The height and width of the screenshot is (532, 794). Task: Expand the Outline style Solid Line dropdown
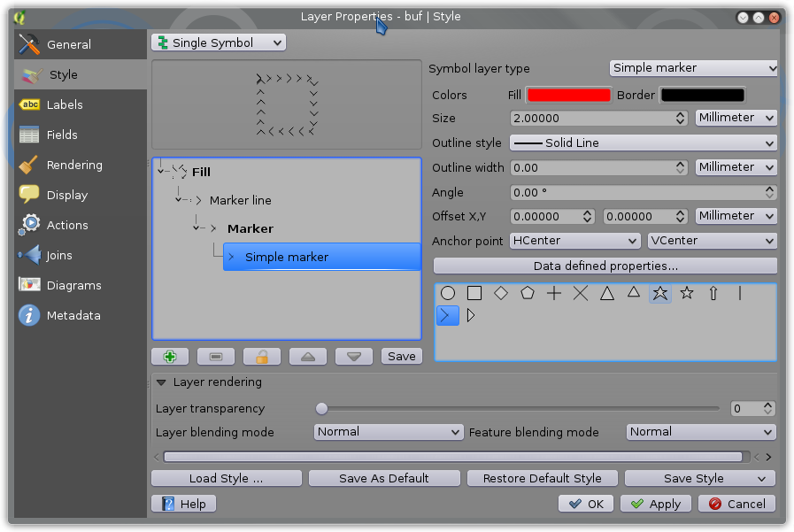coord(642,143)
